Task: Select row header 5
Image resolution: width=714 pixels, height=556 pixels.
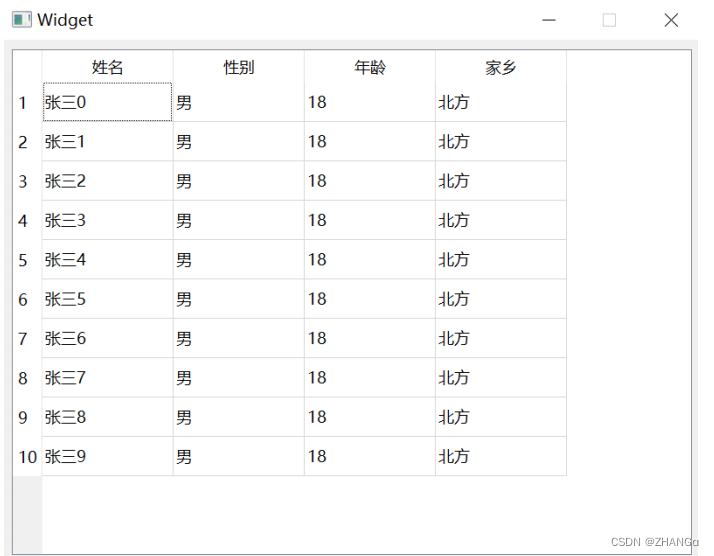Action: (x=27, y=260)
